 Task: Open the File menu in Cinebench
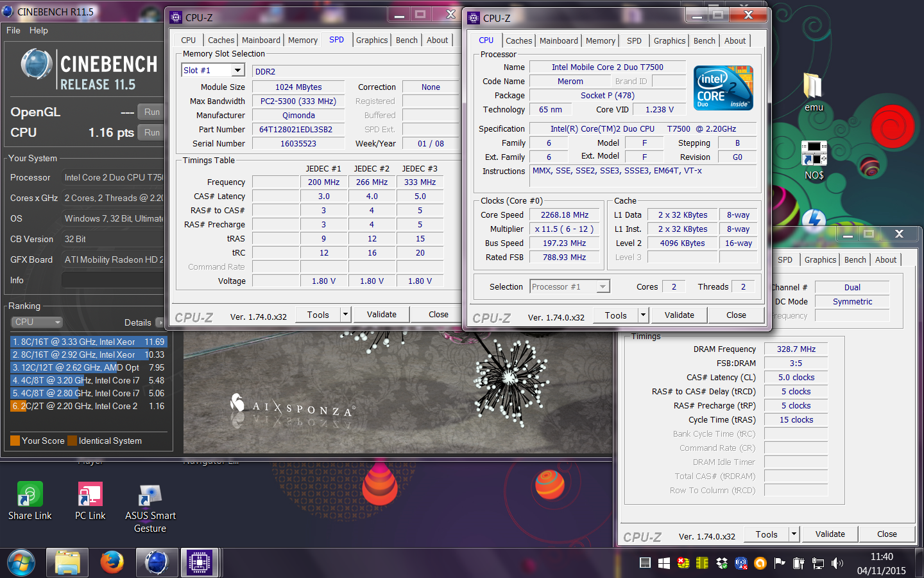(13, 30)
